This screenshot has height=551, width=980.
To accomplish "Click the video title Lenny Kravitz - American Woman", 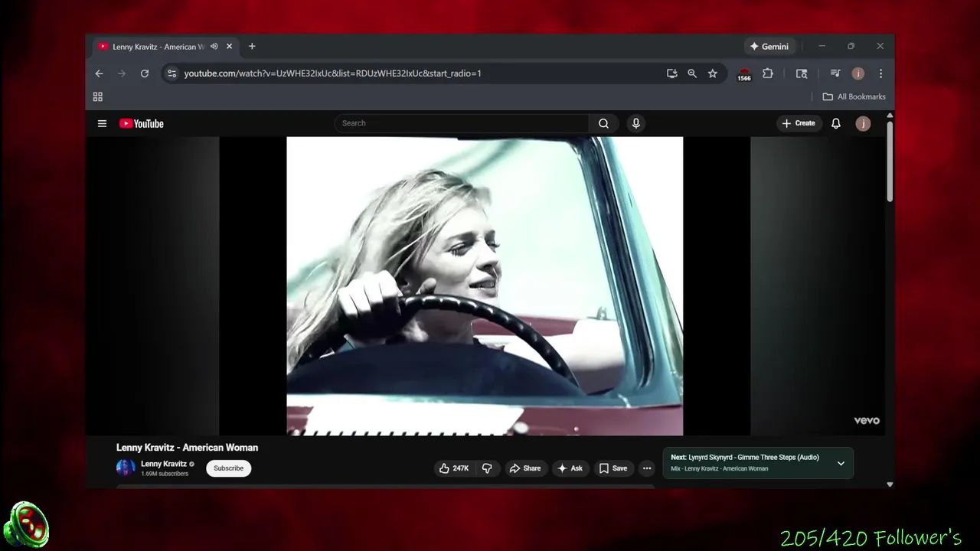I will (x=187, y=448).
